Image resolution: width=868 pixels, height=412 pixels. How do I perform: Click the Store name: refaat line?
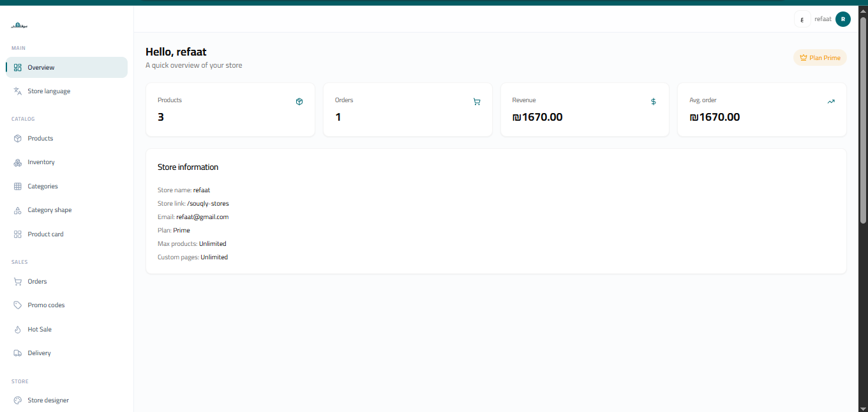(184, 190)
